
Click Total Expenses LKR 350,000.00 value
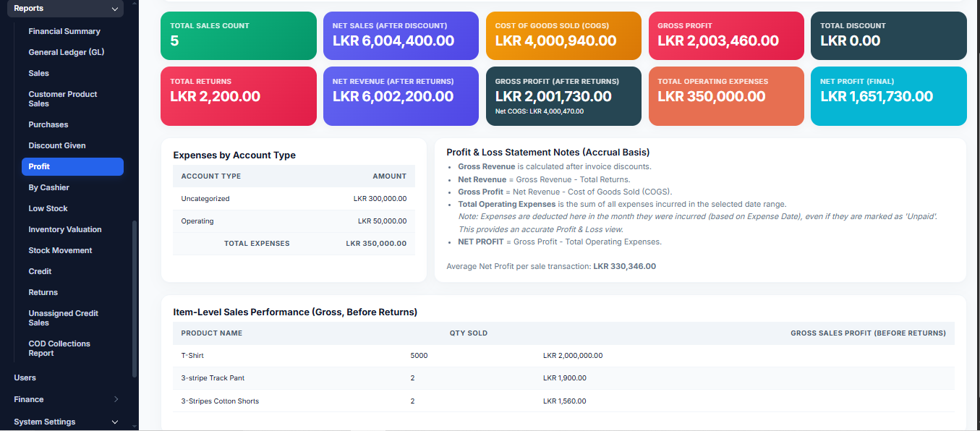[376, 244]
